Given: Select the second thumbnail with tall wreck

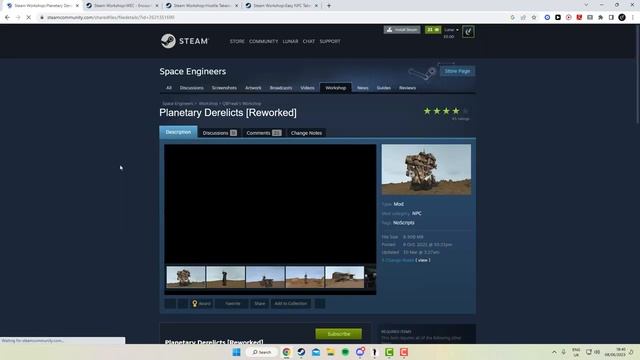Looking at the screenshot, I should tap(225, 277).
